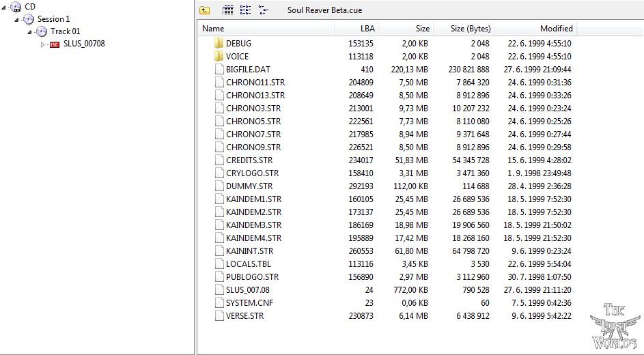The image size is (644, 355).
Task: Go up one folder level icon
Action: (x=204, y=10)
